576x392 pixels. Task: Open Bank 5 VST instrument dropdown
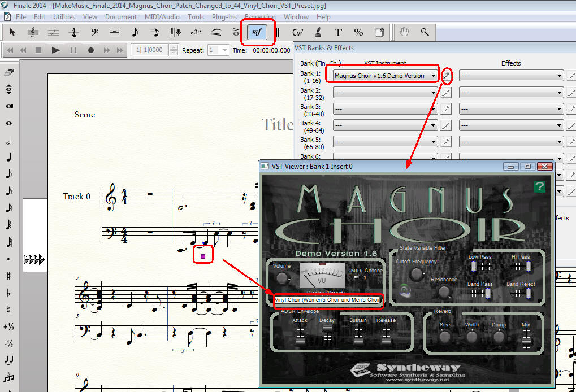pyautogui.click(x=385, y=142)
